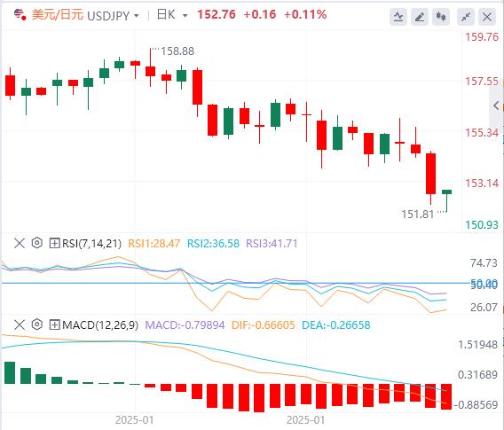Click the flag currency pair icon
Screen dimensions: 504x430
click(20, 14)
